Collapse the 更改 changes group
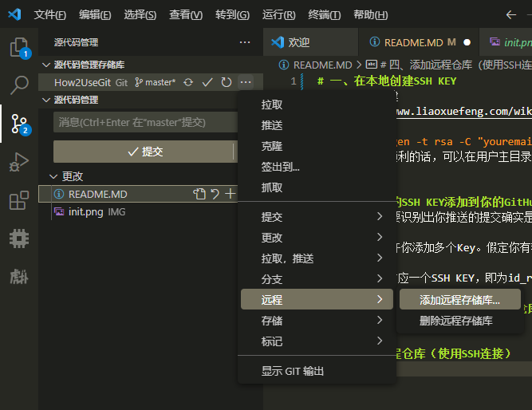 pos(53,176)
